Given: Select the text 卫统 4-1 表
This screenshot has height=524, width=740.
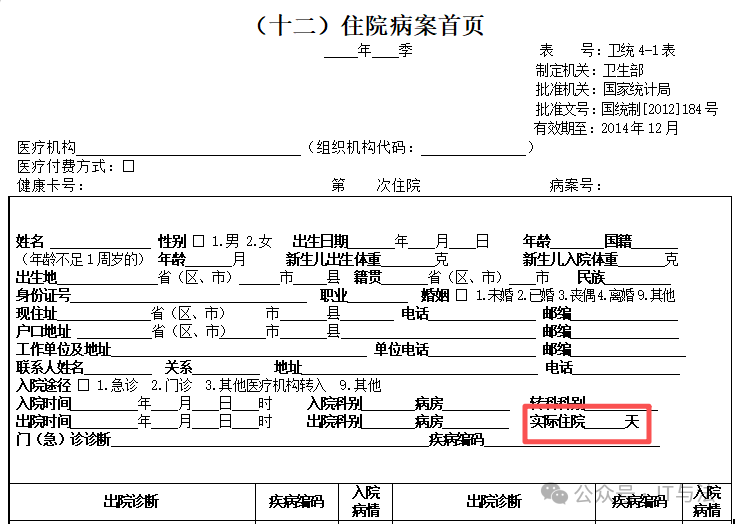Looking at the screenshot, I should (642, 51).
